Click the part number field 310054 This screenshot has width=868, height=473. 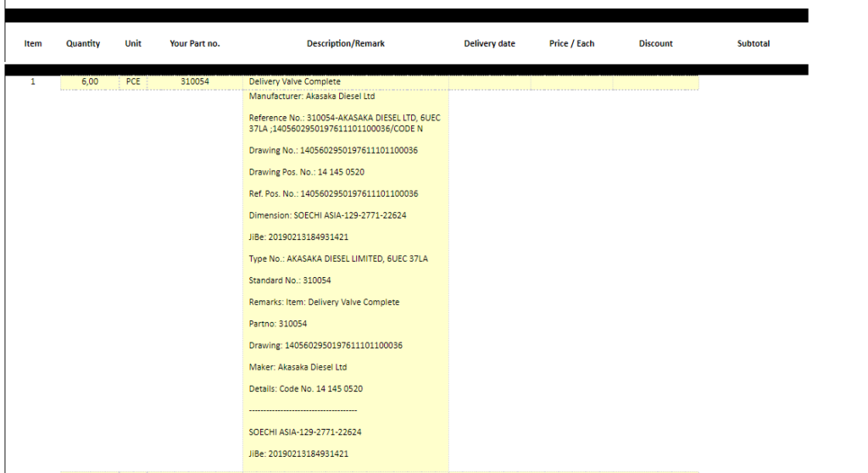(x=195, y=82)
